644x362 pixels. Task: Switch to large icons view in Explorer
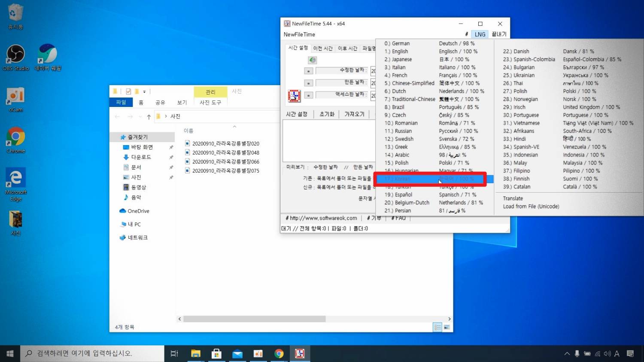(x=447, y=327)
